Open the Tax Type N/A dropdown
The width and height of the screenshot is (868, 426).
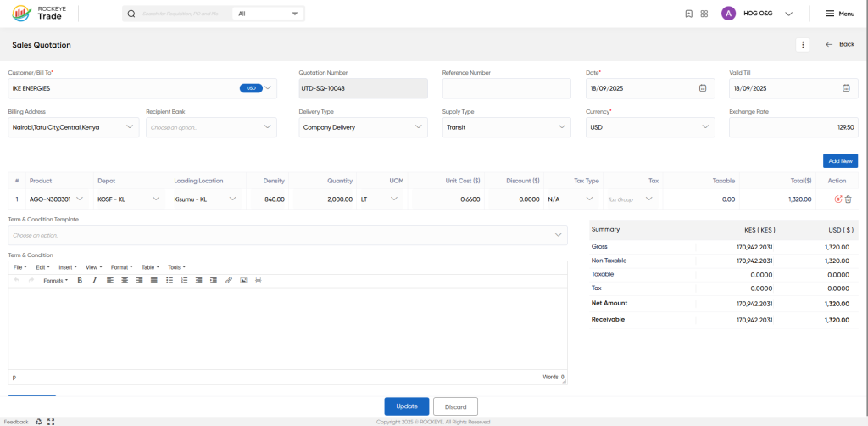coord(572,199)
